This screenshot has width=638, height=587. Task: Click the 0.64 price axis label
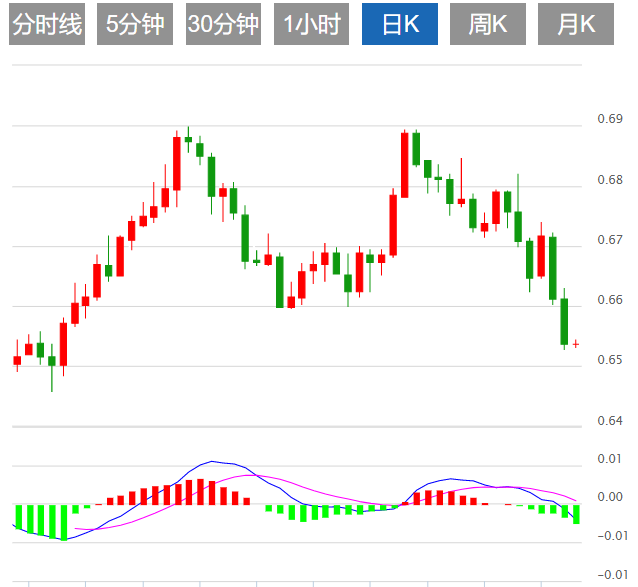(x=610, y=421)
